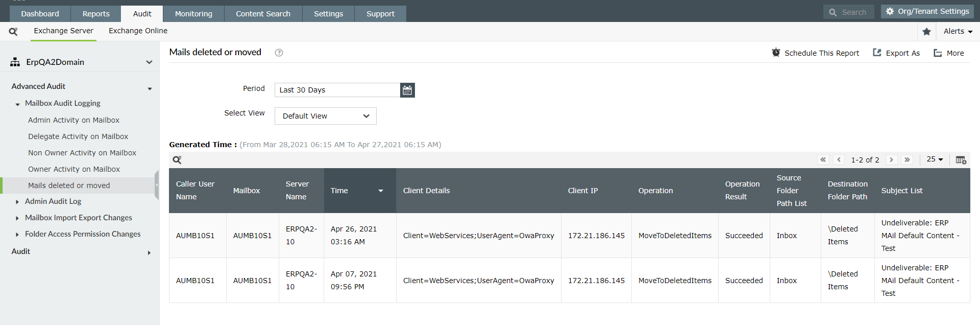Click the Org/Tenant Settings gear icon
This screenshot has height=325, width=980.
tap(890, 11)
